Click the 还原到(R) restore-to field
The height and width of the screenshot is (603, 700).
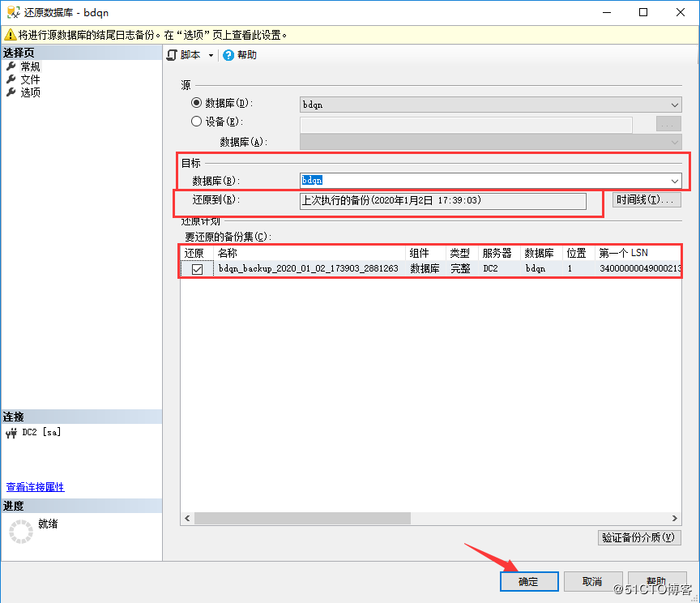pyautogui.click(x=443, y=200)
